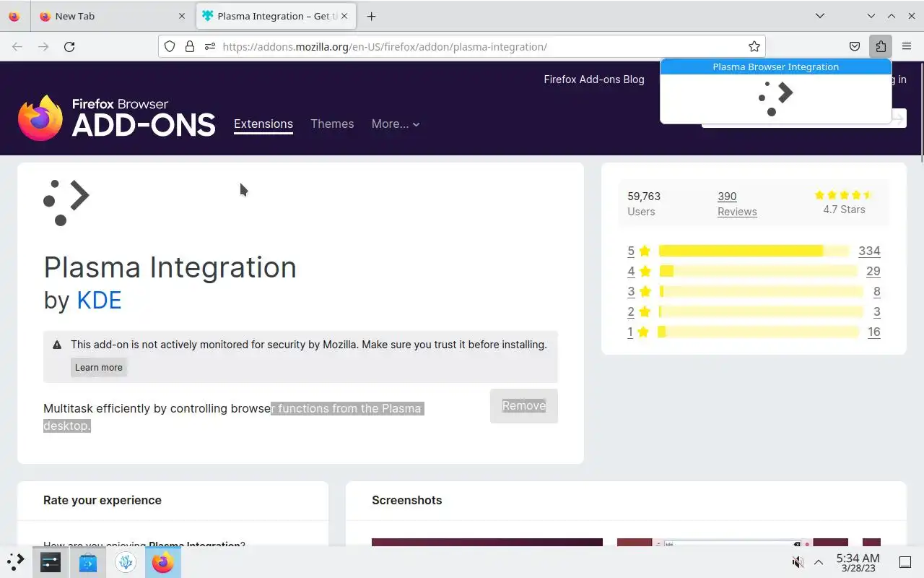Click the security warning triangle icon
The image size is (924, 578).
(57, 345)
